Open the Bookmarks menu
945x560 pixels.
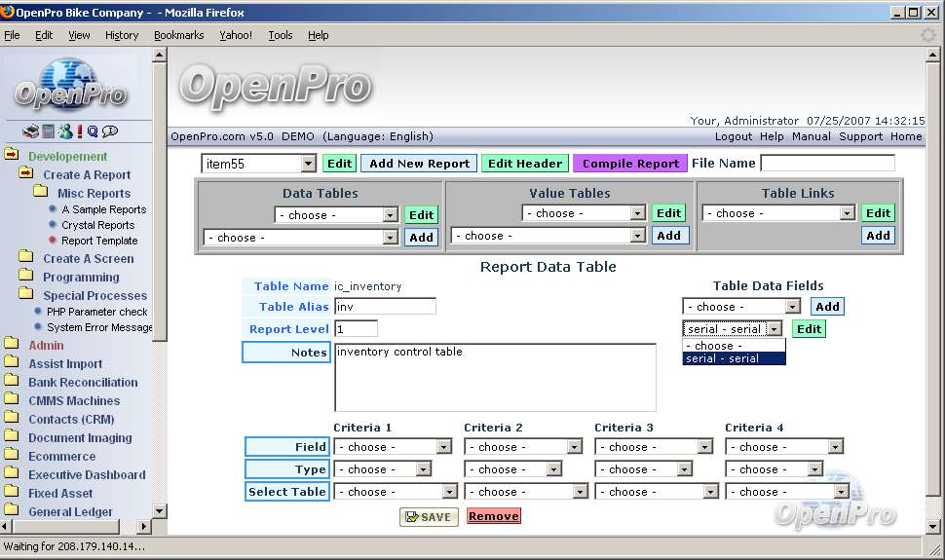click(178, 35)
